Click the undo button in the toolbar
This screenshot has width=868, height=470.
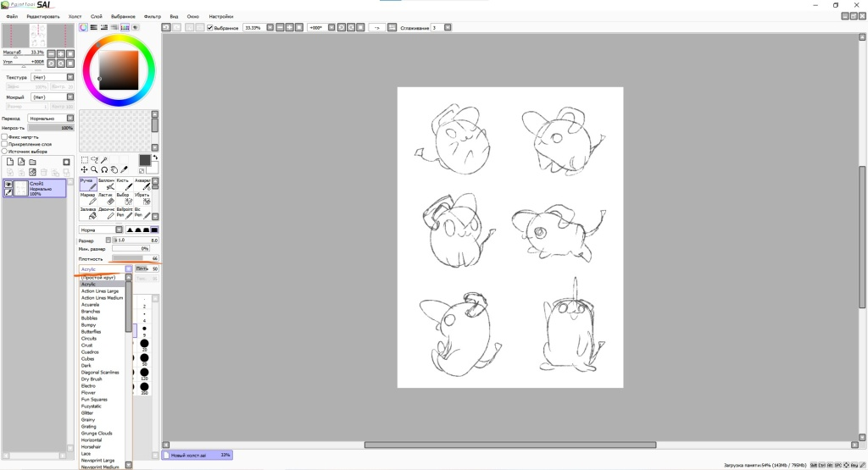166,27
